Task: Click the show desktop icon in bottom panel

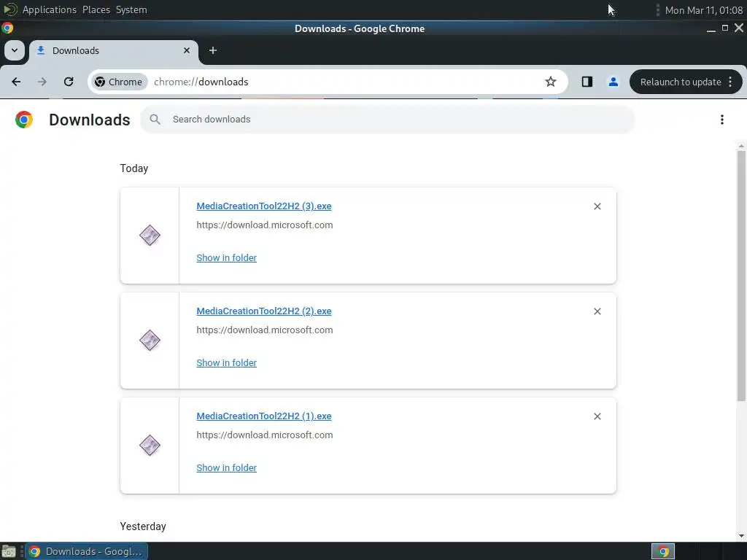Action: coord(9,551)
